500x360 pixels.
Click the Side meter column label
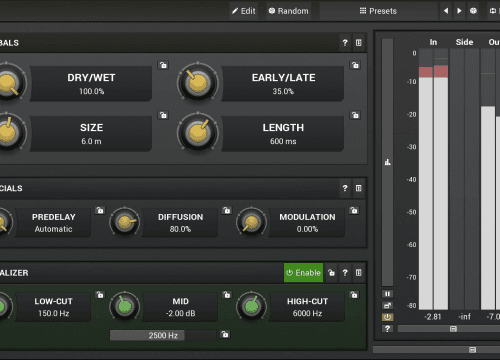coord(464,42)
